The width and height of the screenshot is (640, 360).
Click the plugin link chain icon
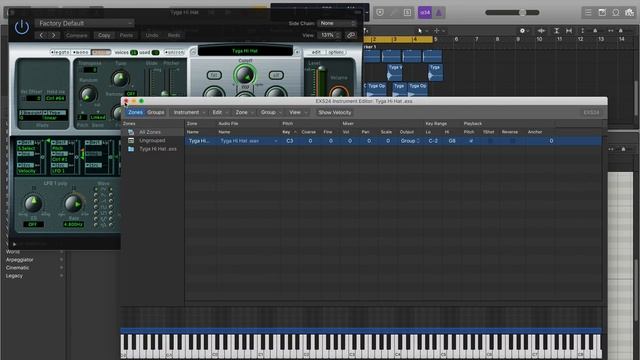coord(351,36)
